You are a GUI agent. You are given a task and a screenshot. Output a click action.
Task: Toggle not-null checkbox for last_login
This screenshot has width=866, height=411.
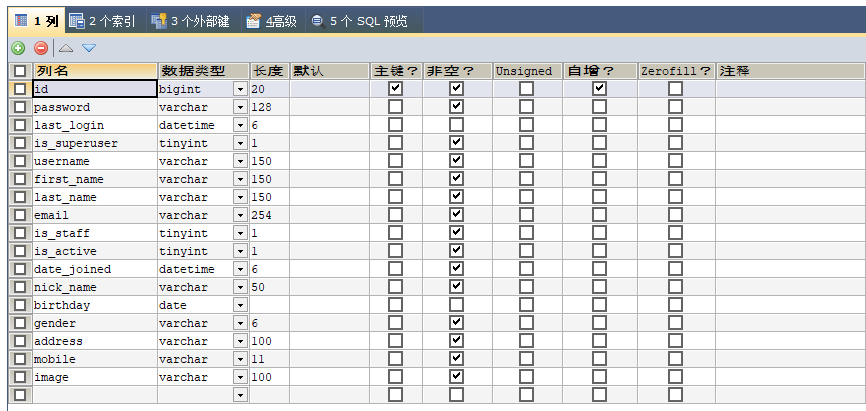[456, 125]
